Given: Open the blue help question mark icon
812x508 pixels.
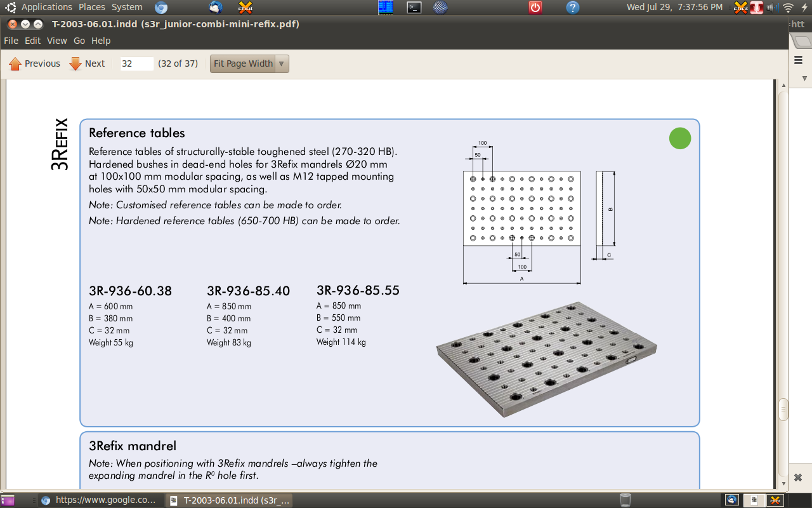Looking at the screenshot, I should [x=573, y=8].
